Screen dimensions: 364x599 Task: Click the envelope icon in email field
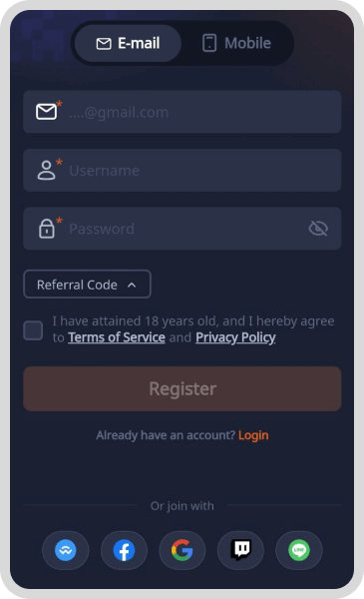46,112
